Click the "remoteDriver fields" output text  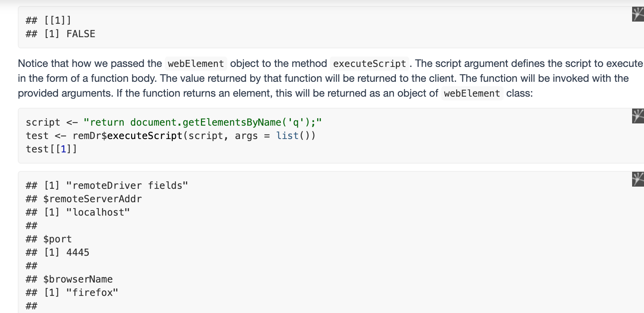127,185
